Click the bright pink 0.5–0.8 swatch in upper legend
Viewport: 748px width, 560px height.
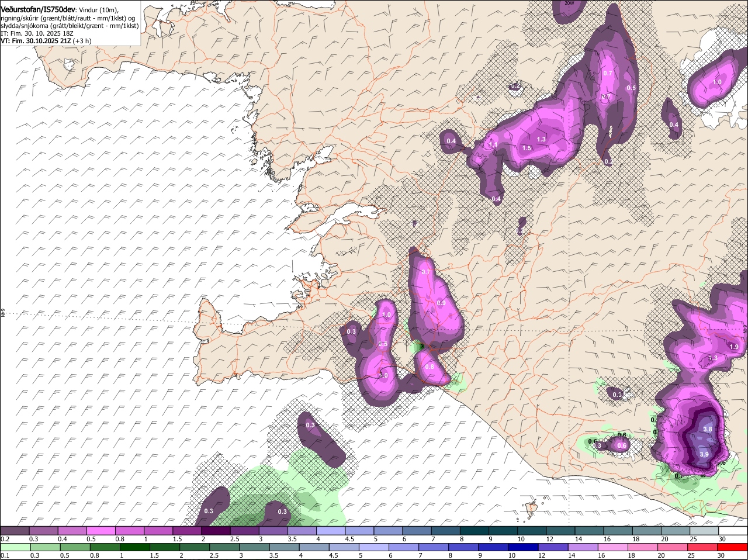pos(102,531)
